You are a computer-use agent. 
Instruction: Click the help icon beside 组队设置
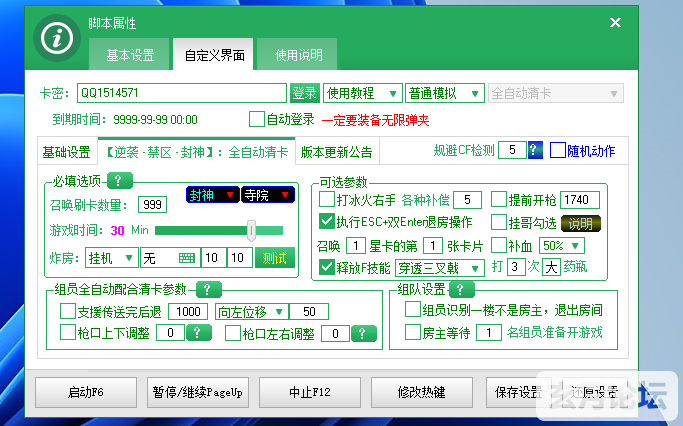point(462,290)
